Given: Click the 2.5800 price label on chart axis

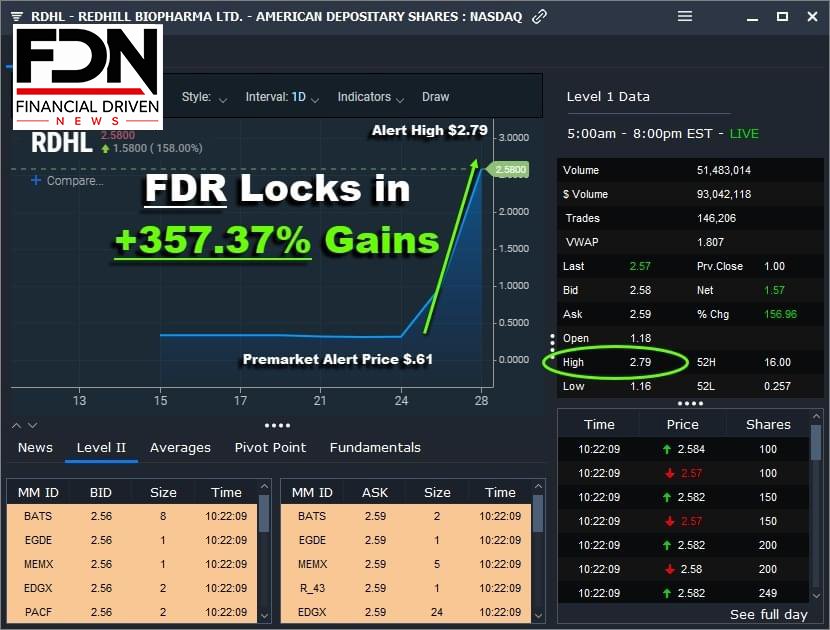Looking at the screenshot, I should (510, 169).
